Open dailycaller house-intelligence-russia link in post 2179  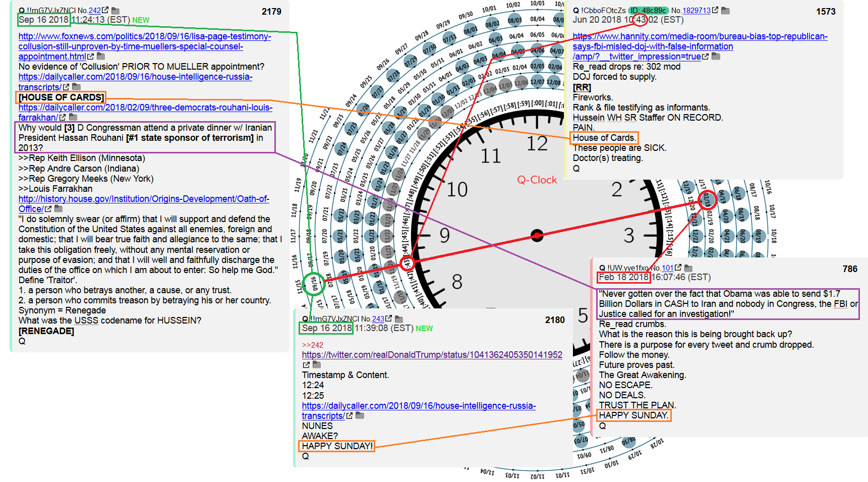click(136, 82)
